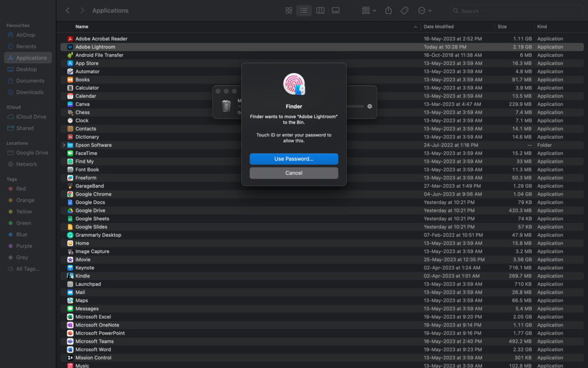Cancel the Finder authentication dialog
The width and height of the screenshot is (588, 368).
click(x=294, y=173)
